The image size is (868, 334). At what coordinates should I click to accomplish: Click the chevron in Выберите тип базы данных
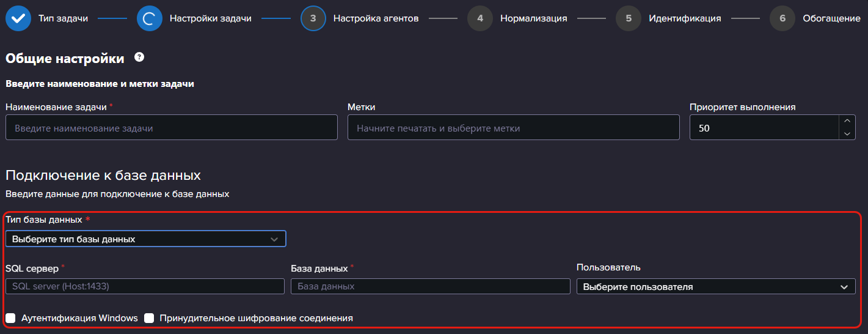(x=274, y=239)
